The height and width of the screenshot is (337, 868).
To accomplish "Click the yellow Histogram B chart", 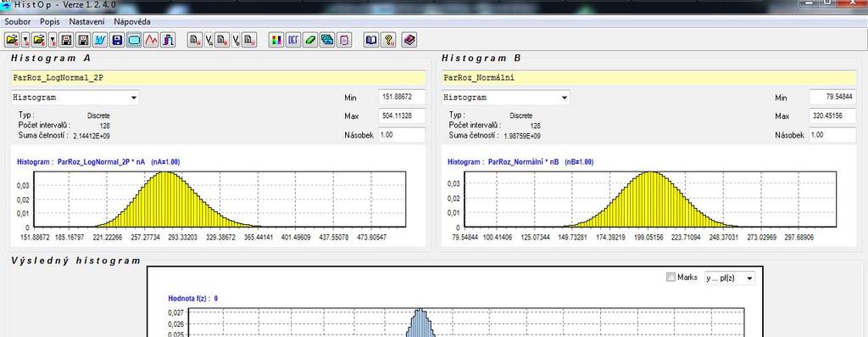I will click(x=650, y=199).
